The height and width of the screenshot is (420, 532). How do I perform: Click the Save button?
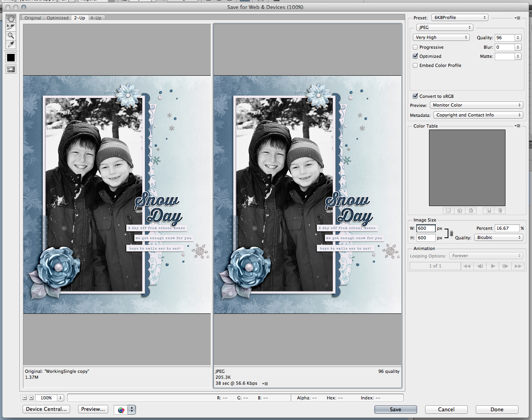coord(395,409)
